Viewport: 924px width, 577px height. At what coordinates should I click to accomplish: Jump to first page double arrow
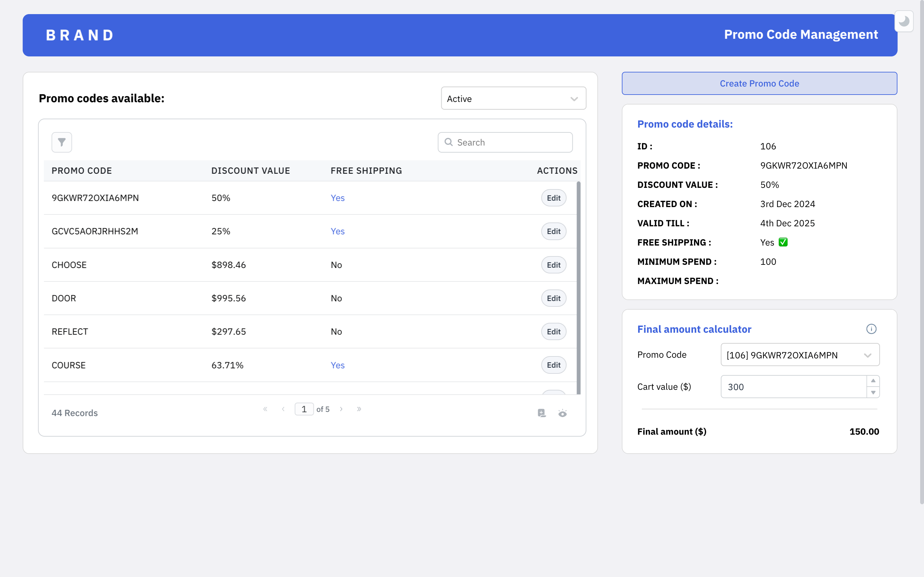pyautogui.click(x=265, y=409)
